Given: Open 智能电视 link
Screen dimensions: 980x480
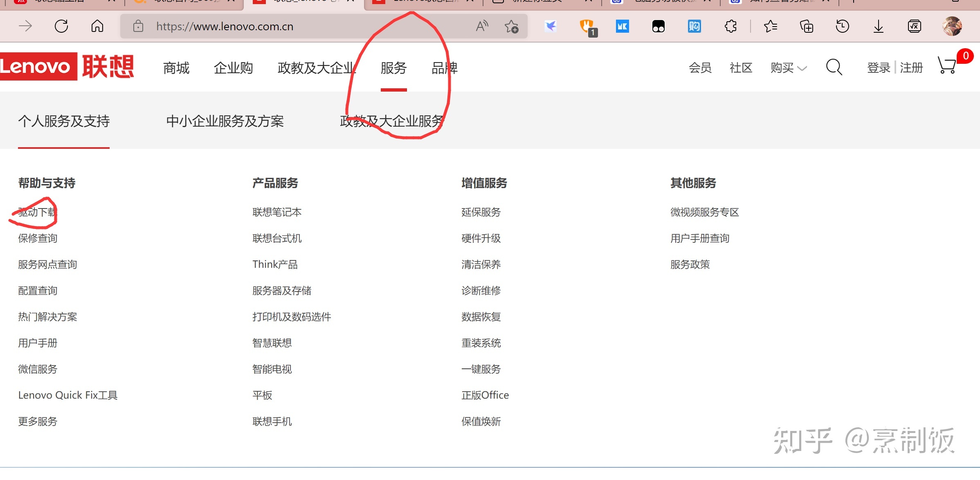Looking at the screenshot, I should pos(272,369).
